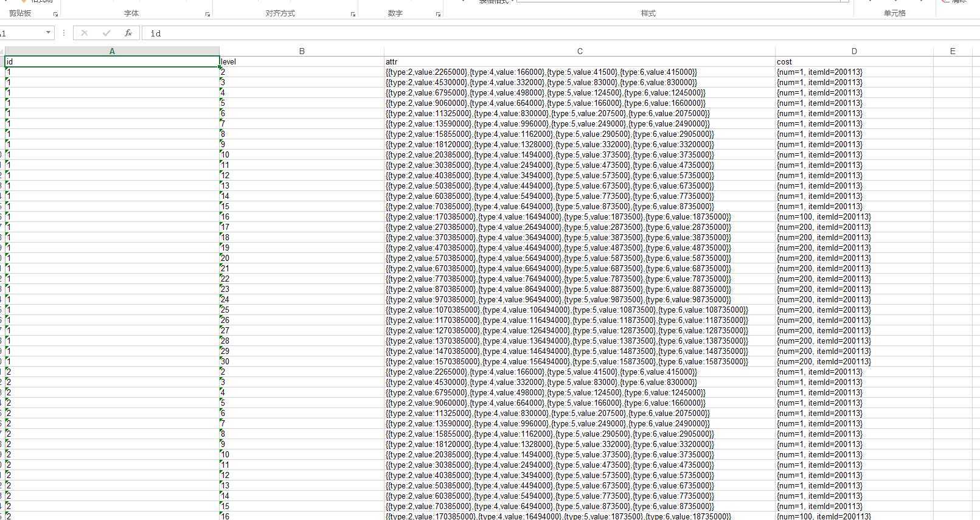Select column B header
980x520 pixels.
tap(302, 51)
